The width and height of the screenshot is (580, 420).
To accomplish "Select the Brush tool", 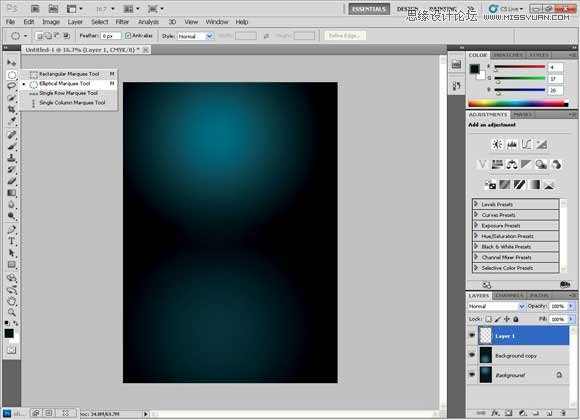I will pos(11,146).
